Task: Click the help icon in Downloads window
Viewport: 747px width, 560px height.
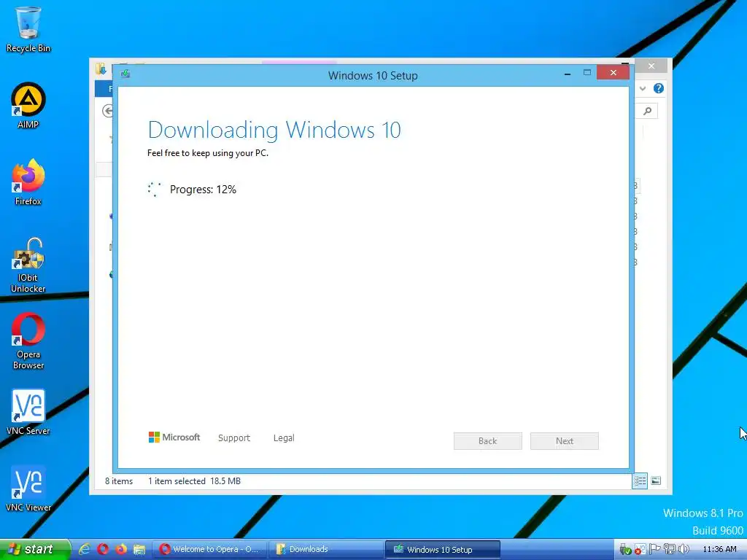Action: click(x=659, y=88)
